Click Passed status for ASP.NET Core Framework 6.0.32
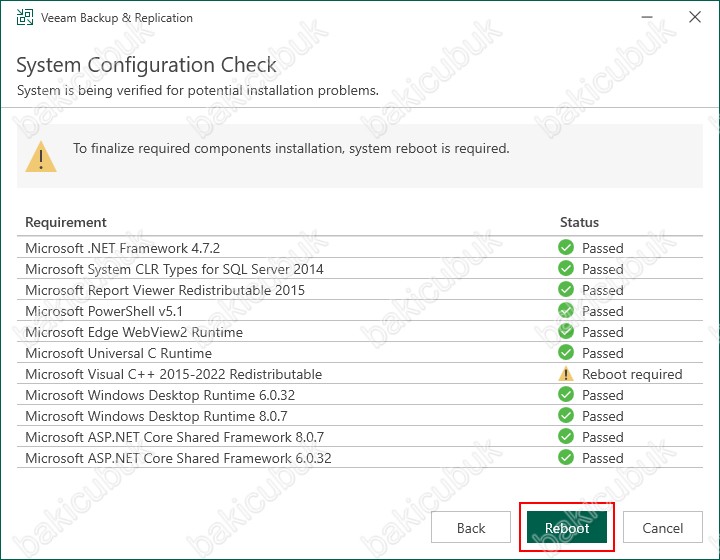720x560 pixels. pyautogui.click(x=602, y=458)
